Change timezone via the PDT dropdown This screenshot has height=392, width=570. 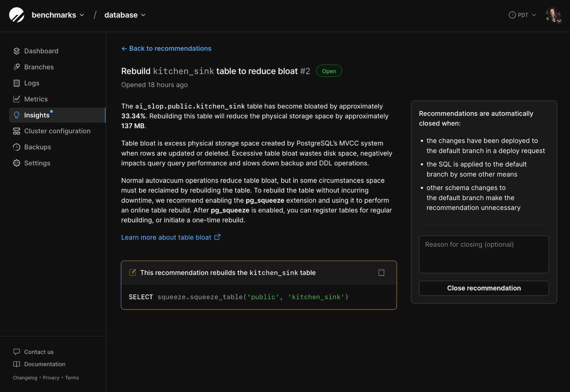(x=522, y=15)
